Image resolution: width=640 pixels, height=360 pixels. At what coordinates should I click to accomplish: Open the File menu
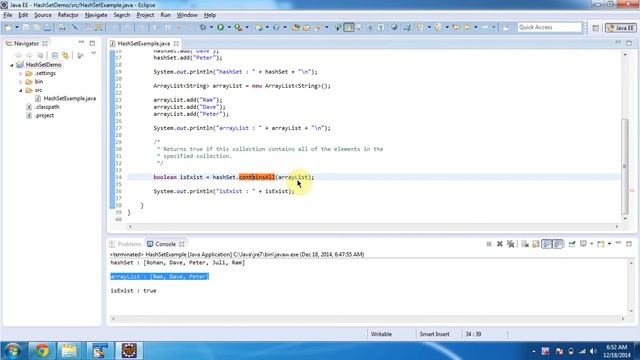[x=8, y=15]
